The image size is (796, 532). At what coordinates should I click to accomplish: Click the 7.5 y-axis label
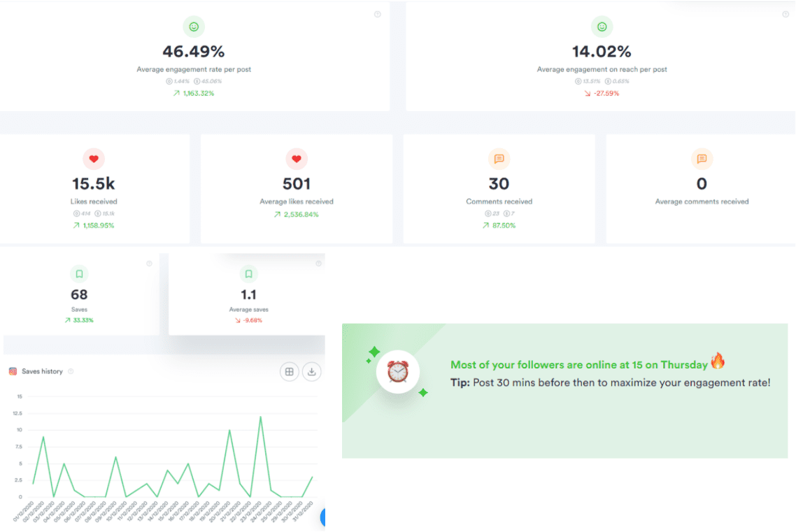[x=19, y=447]
